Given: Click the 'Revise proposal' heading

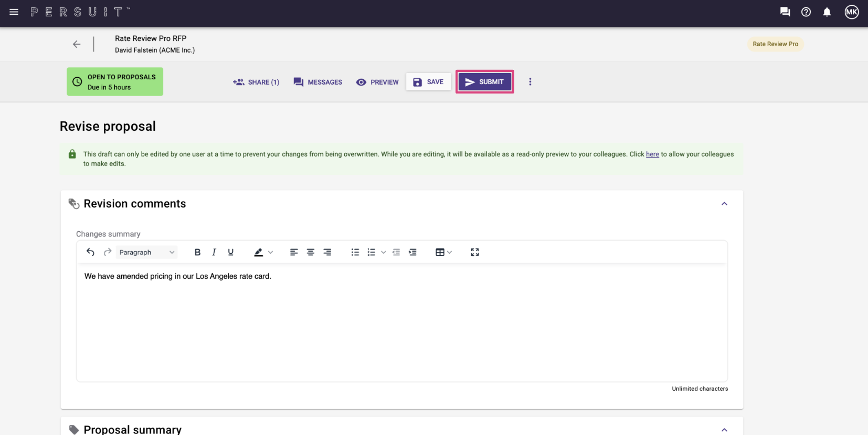Looking at the screenshot, I should point(108,126).
